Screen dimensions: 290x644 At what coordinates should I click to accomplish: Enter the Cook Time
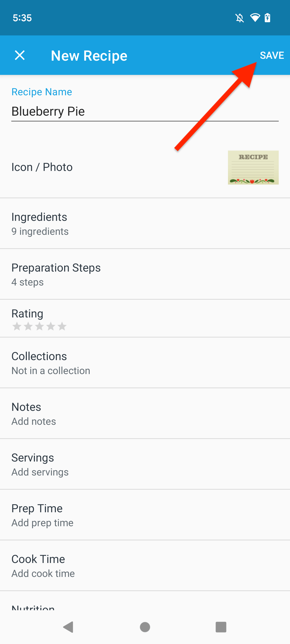145,566
